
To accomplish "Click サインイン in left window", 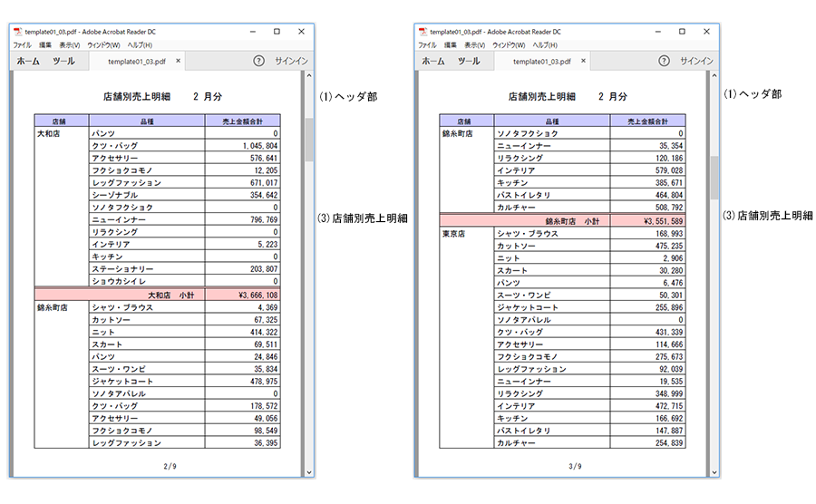I will pos(291,62).
